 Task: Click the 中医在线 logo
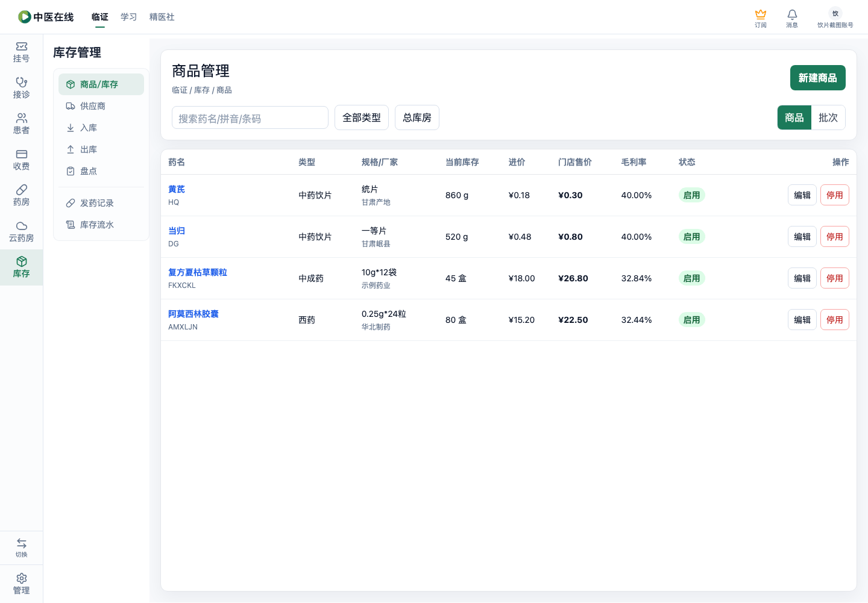point(46,17)
